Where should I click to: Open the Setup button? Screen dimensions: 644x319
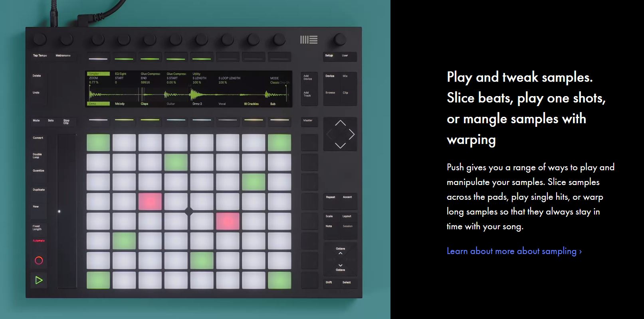(x=329, y=55)
